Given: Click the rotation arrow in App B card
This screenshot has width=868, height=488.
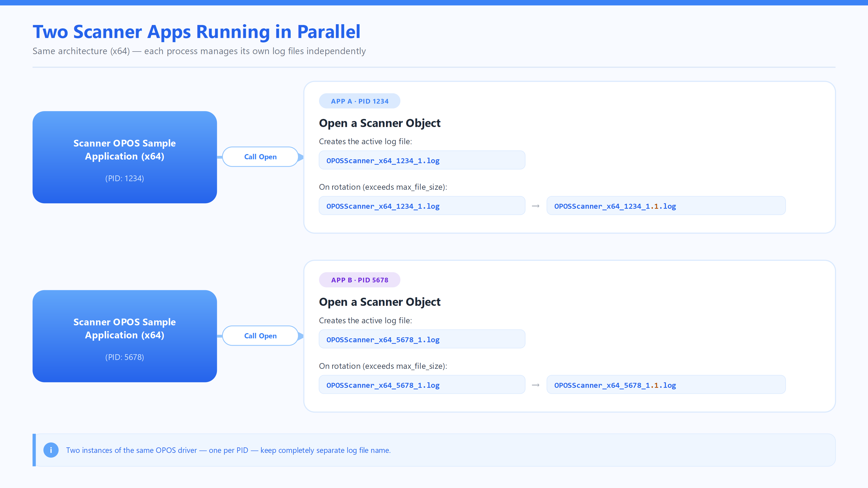Looking at the screenshot, I should pos(536,385).
